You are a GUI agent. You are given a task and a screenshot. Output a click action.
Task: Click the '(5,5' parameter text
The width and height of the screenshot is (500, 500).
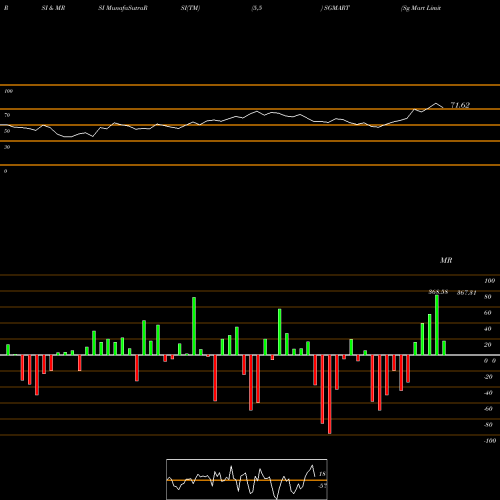click(x=257, y=8)
